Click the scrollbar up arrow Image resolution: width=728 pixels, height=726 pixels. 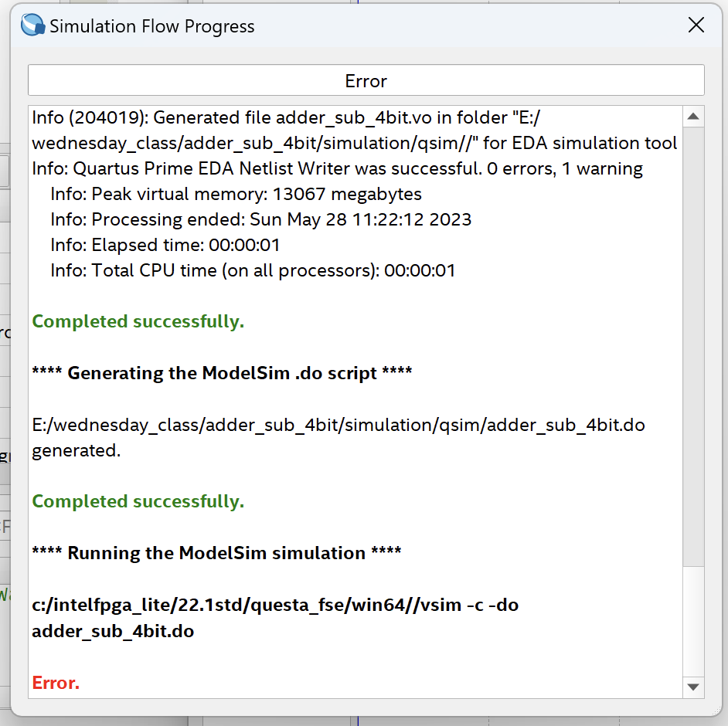pos(693,117)
